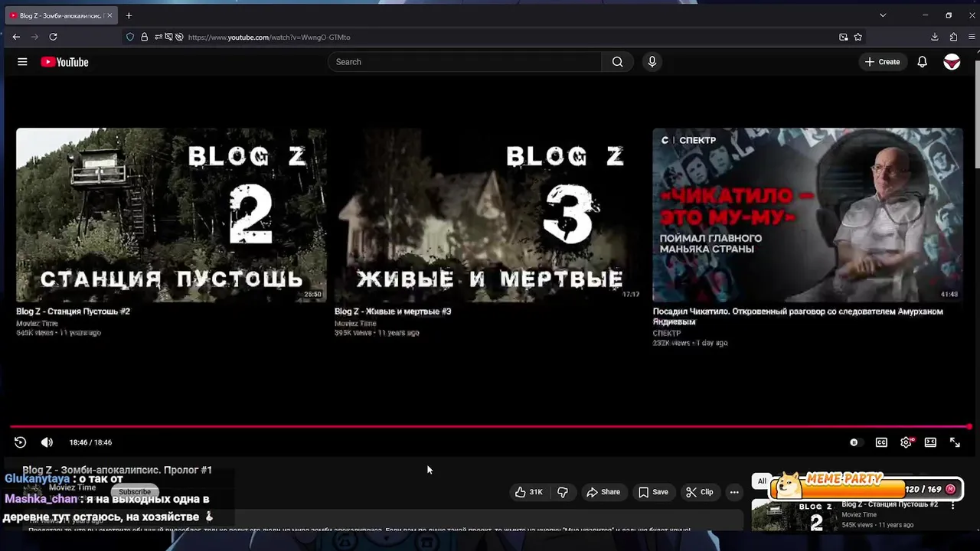Viewport: 980px width, 551px height.
Task: Go back with the browser back arrow
Action: [16, 37]
